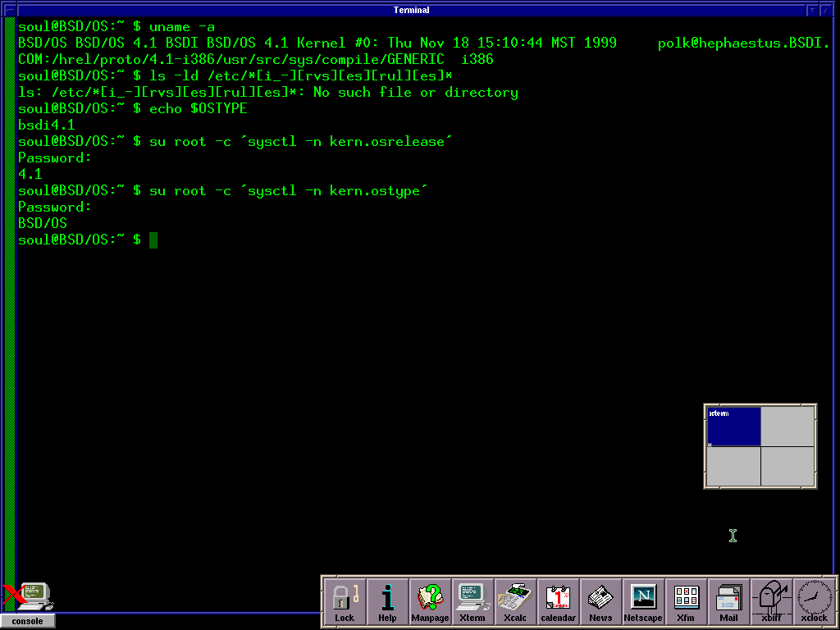This screenshot has width=840, height=630.
Task: Start Netscape browser
Action: point(643,602)
